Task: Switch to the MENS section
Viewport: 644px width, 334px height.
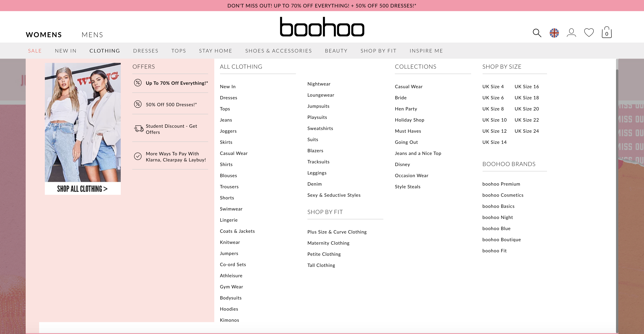Action: pos(92,35)
